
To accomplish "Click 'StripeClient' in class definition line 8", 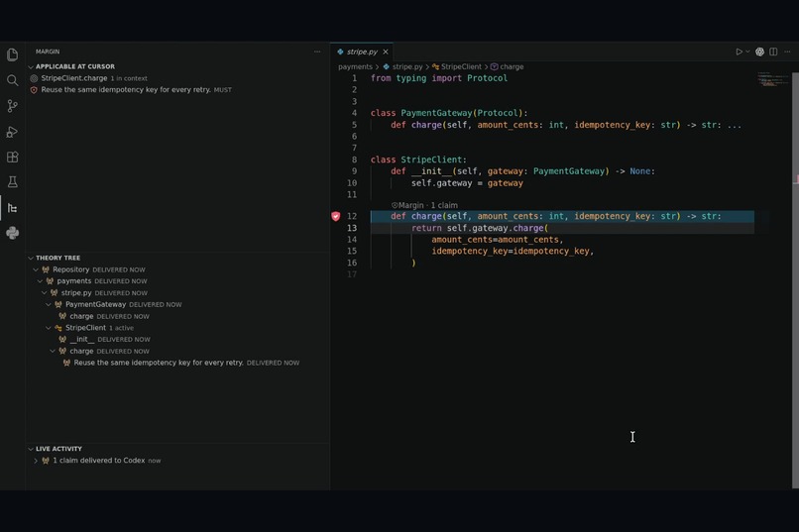I will [x=431, y=160].
